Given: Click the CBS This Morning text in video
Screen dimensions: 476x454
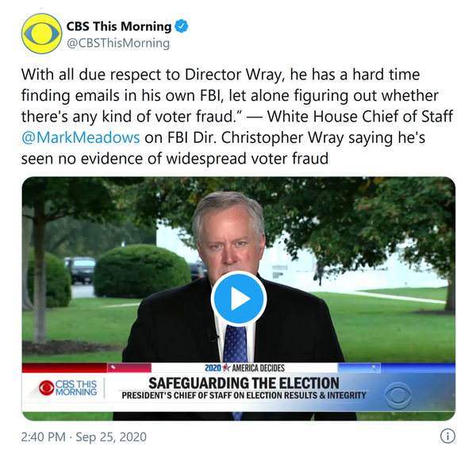Looking at the screenshot, I should [x=76, y=388].
